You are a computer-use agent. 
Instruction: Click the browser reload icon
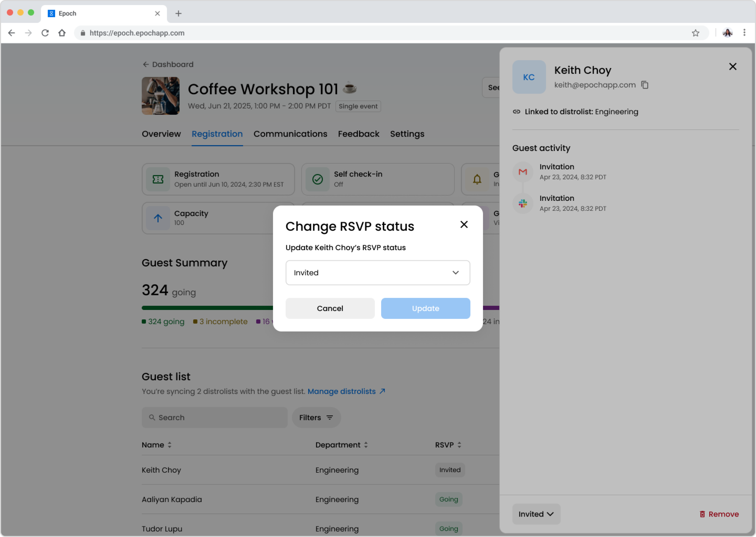click(x=45, y=33)
